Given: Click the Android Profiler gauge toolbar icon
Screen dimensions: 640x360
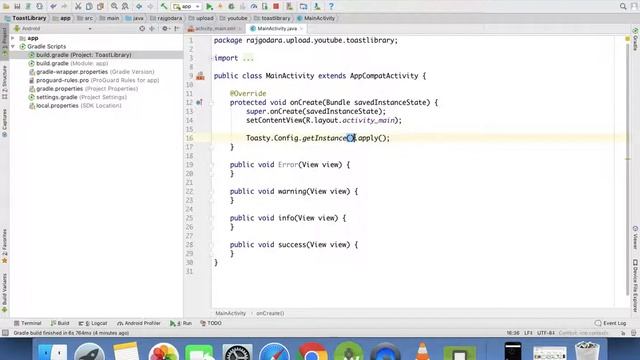Looking at the screenshot, I should [253, 6].
